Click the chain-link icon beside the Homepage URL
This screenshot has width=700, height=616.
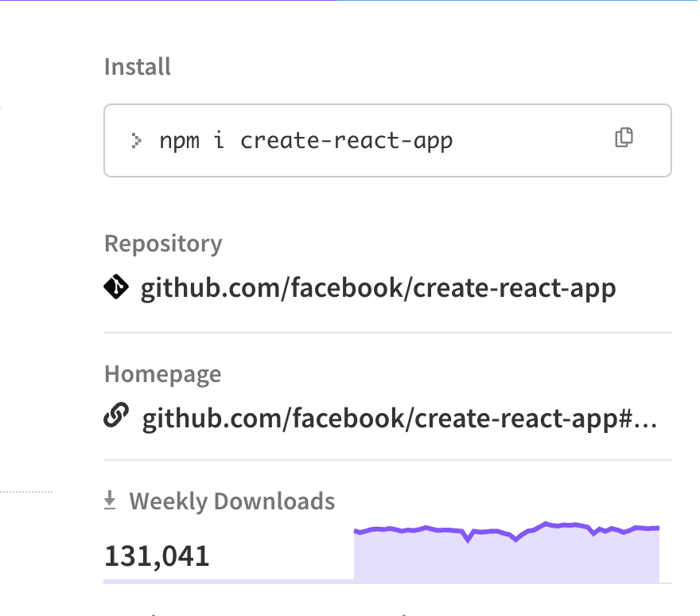(x=116, y=416)
